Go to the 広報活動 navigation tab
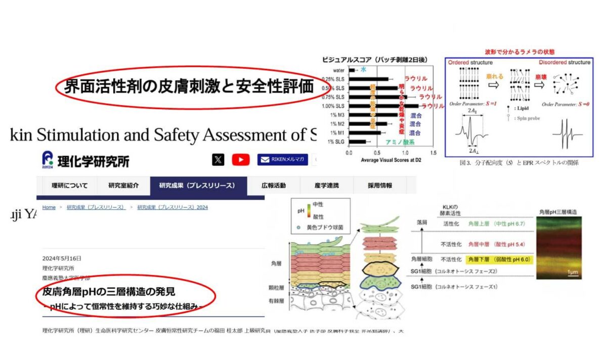Image resolution: width=607 pixels, height=364 pixels. (x=274, y=186)
